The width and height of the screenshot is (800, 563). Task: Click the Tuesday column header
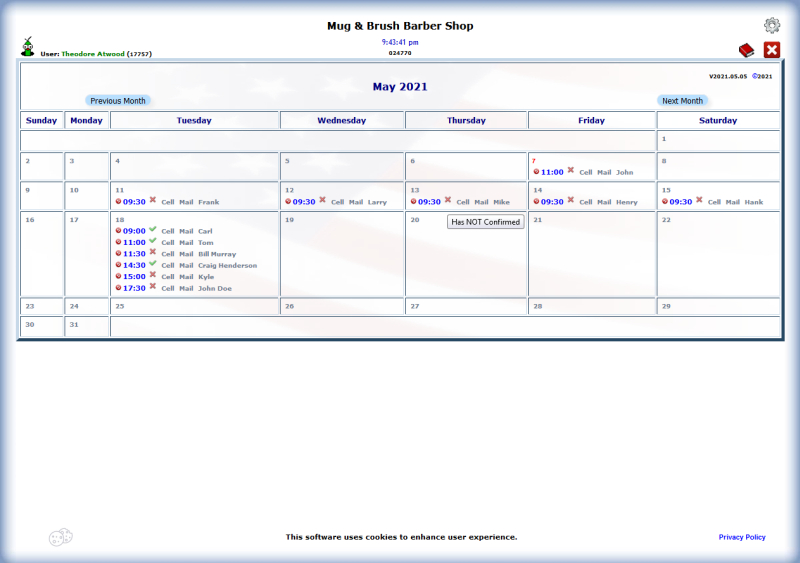194,120
